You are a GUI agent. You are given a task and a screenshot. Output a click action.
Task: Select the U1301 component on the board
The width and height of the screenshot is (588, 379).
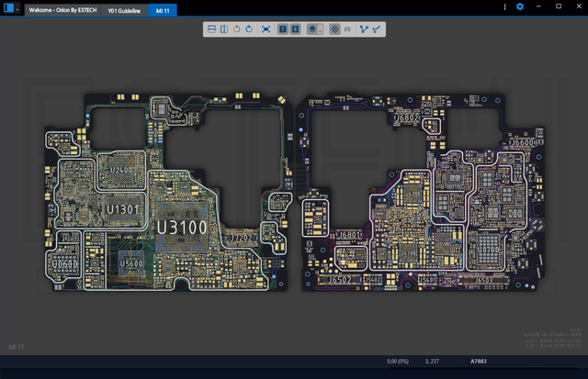point(121,210)
